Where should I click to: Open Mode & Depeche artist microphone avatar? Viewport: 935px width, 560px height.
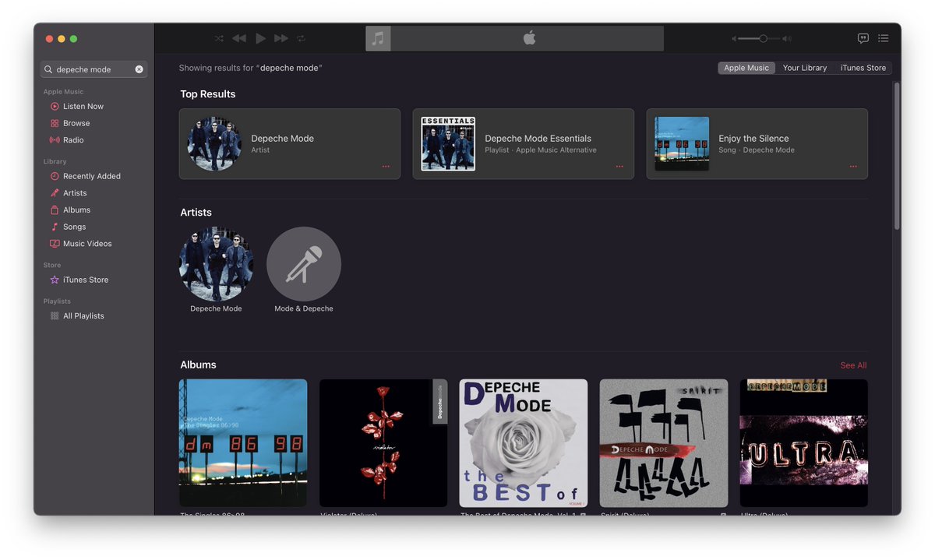point(304,264)
